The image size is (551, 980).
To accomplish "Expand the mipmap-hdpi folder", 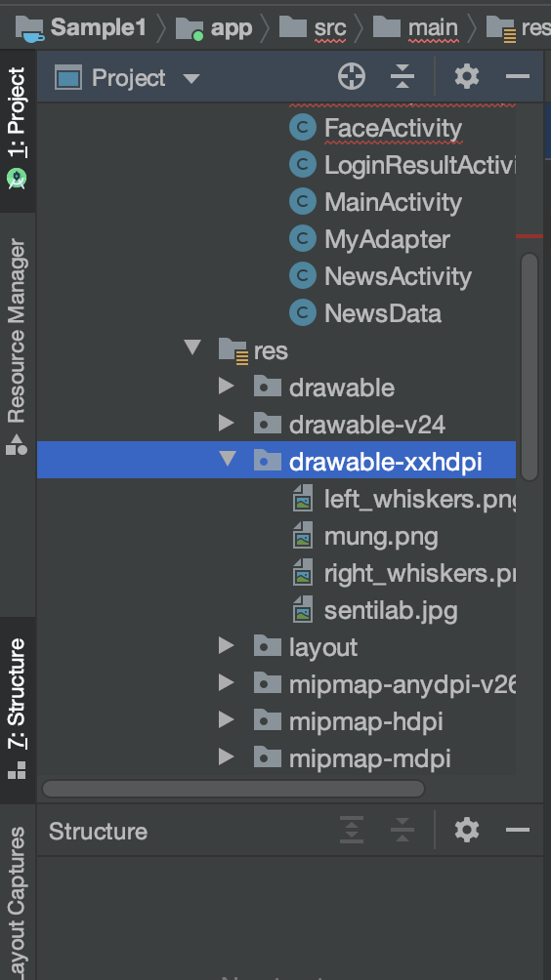I will pos(227,719).
